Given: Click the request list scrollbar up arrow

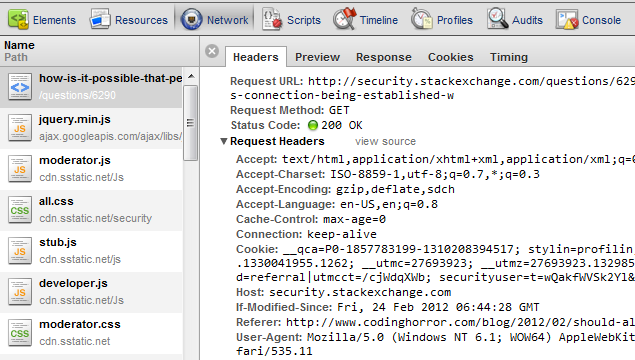Looking at the screenshot, I should [191, 76].
